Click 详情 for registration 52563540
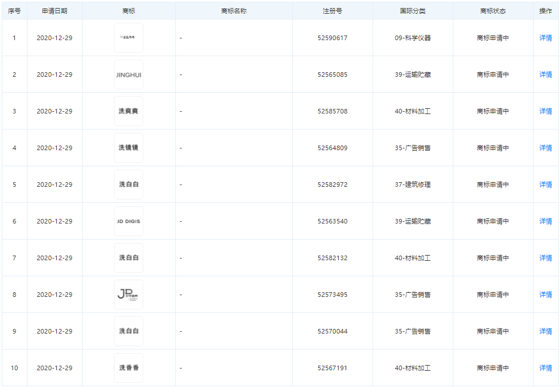Screen dimensions: 560x392 coord(545,221)
